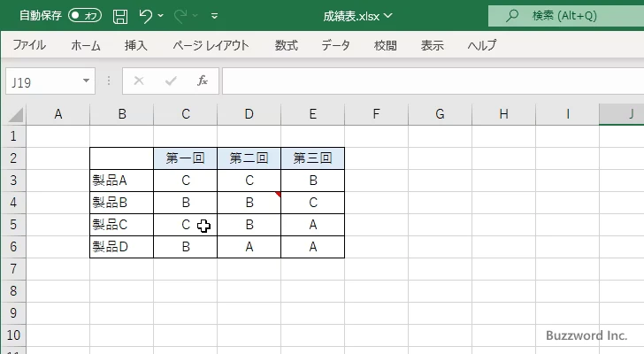
Task: Click cell D6 in 製品D row
Action: pos(249,247)
